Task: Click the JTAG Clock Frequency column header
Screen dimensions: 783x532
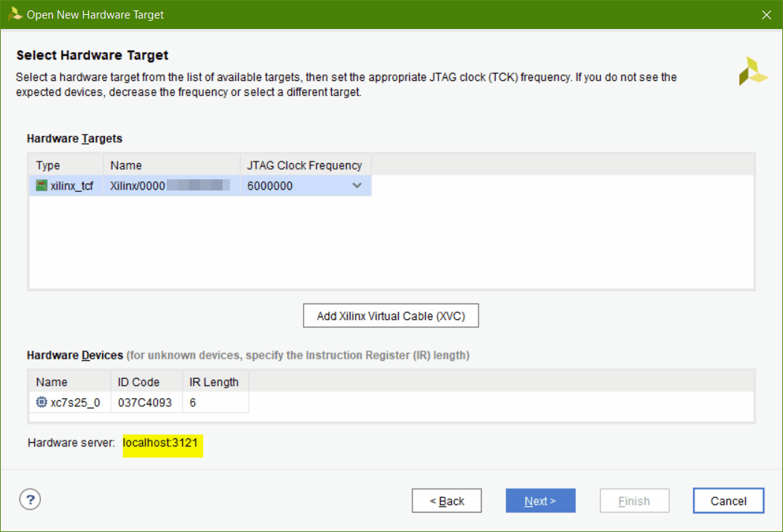Action: [x=304, y=165]
